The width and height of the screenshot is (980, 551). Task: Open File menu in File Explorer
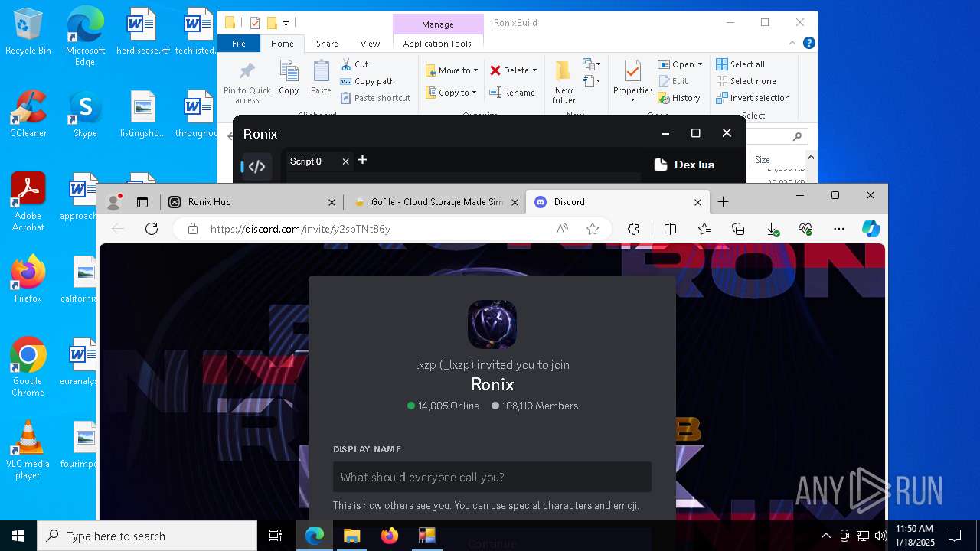[x=239, y=44]
